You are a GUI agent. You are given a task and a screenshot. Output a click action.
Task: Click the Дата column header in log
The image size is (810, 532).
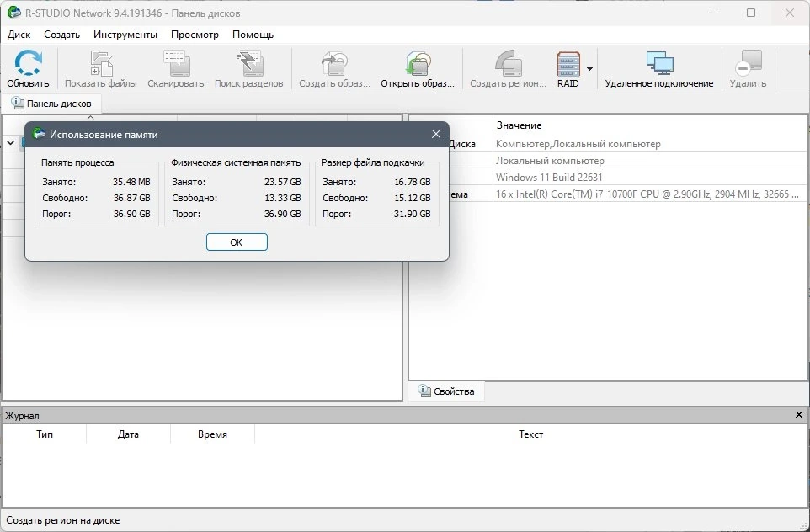128,434
